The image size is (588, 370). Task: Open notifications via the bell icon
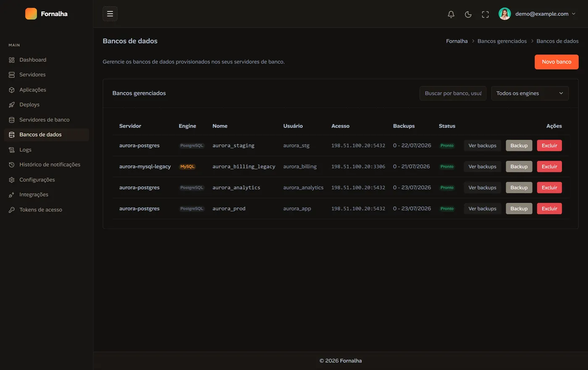(451, 14)
